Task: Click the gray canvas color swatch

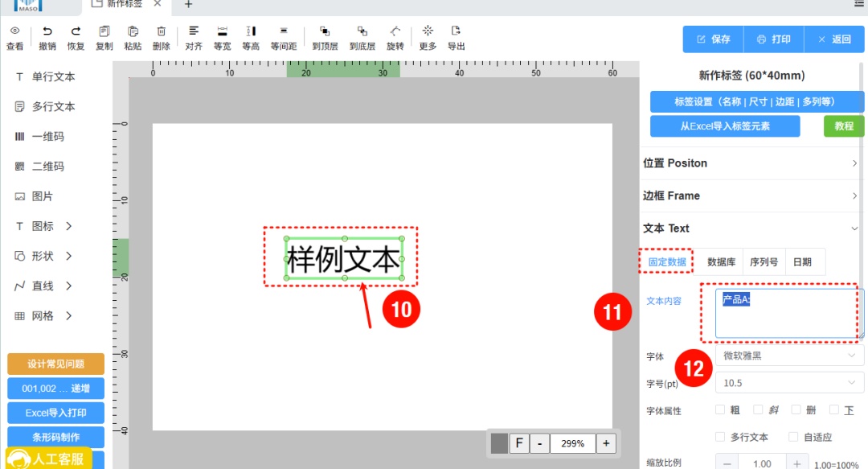Action: tap(499, 443)
